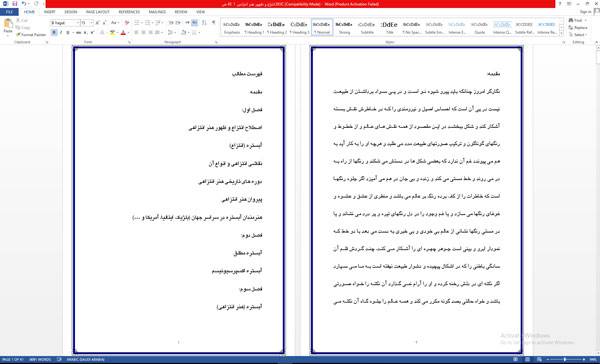This screenshot has height=364, width=600.
Task: Redo via Quick Access Toolbar icon
Action: [36, 4]
